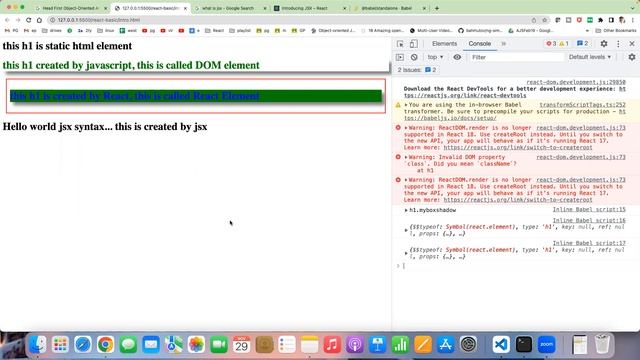Open DevTools customize three-dot menu

coord(618,44)
